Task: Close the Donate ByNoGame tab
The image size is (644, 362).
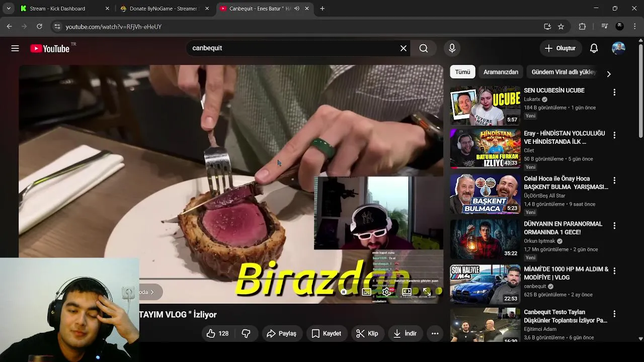Action: coord(207,9)
